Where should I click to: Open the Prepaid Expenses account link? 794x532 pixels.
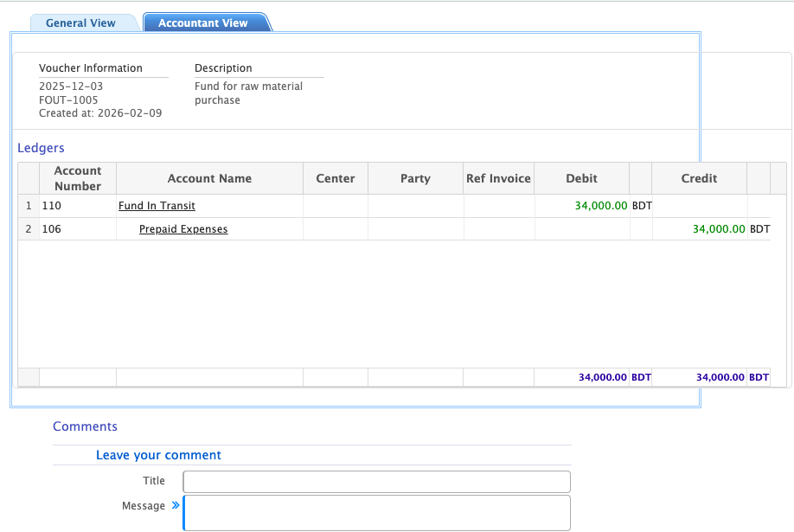pos(183,229)
